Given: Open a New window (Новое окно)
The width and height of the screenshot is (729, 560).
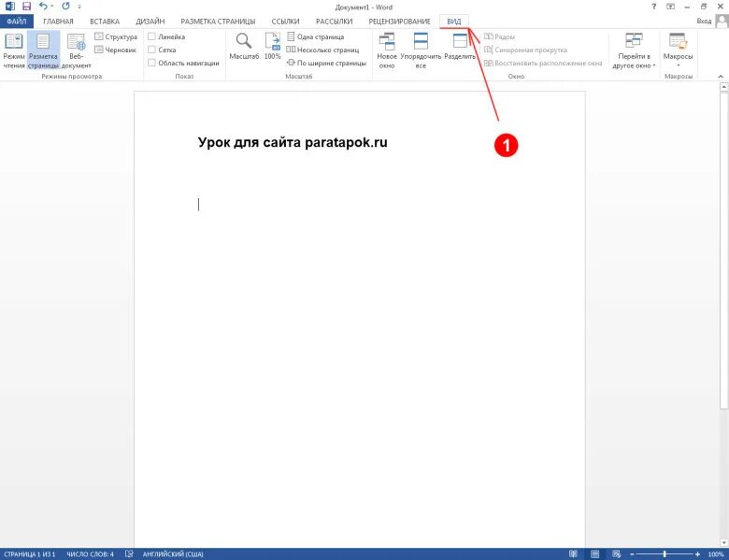Looking at the screenshot, I should click(387, 50).
